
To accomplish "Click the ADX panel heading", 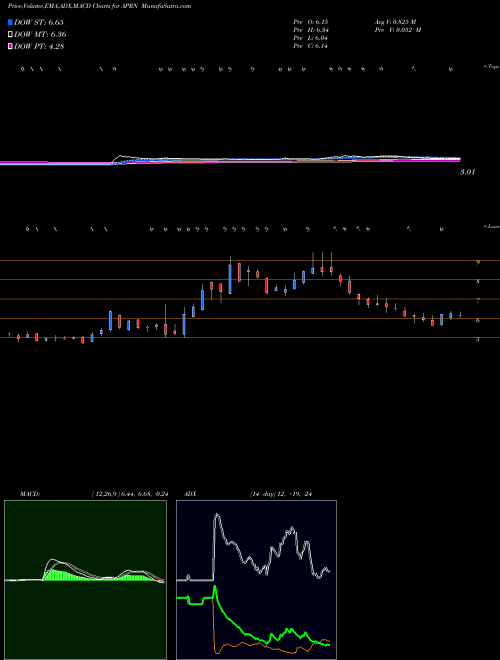I will (x=190, y=494).
